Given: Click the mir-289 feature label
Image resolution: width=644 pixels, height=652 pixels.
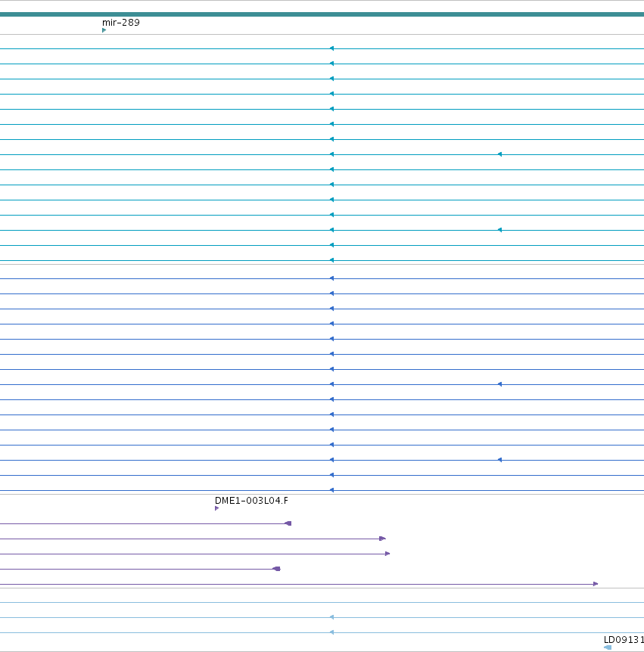Looking at the screenshot, I should 120,23.
